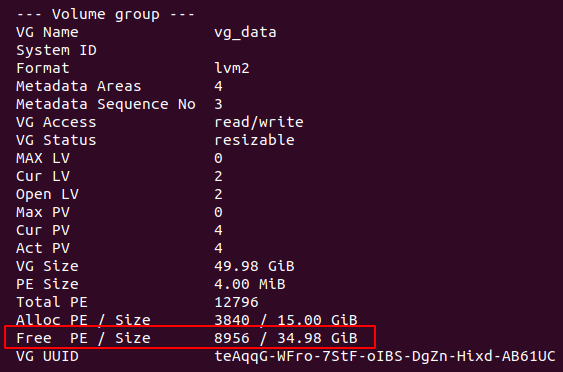Screen dimensions: 563x372
Task: Click the System ID label
Action: (x=56, y=50)
